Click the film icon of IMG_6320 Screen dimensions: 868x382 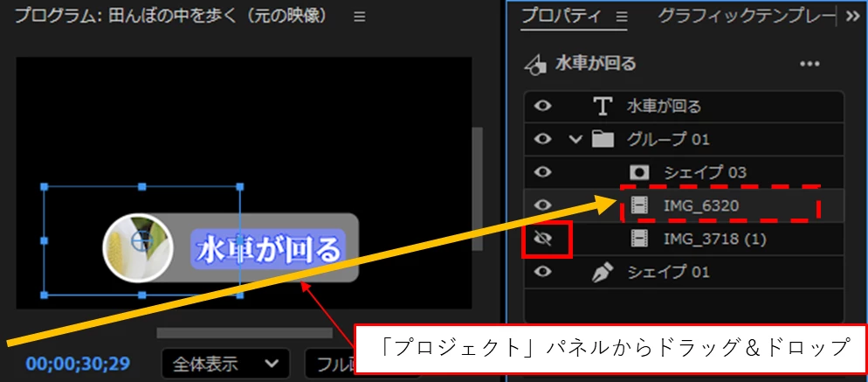tap(639, 205)
